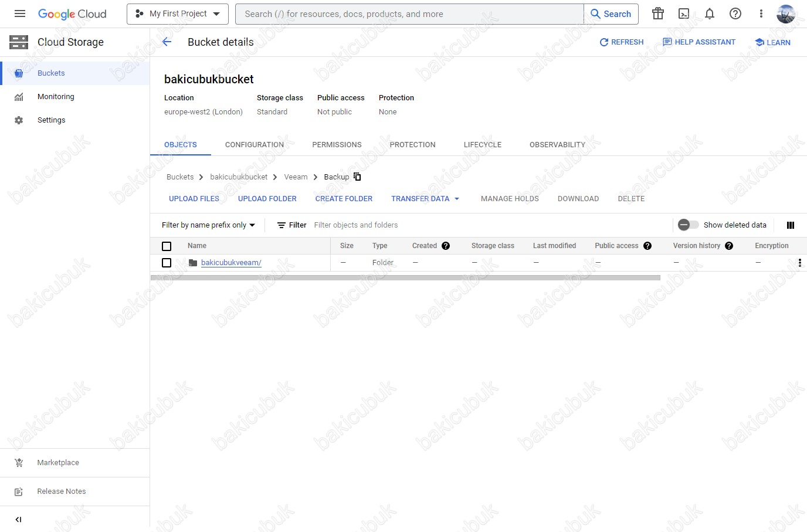Click the filter lines icon

pos(282,225)
